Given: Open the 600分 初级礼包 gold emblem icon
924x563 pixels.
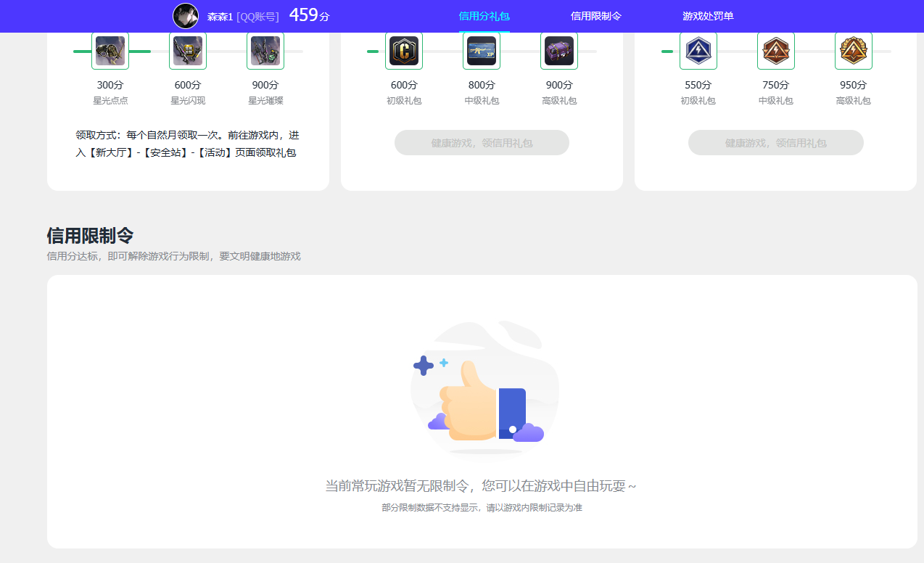Looking at the screenshot, I should coord(404,51).
